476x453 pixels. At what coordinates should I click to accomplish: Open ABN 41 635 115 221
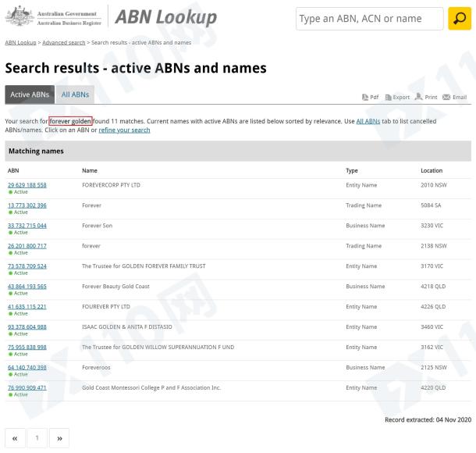click(27, 307)
